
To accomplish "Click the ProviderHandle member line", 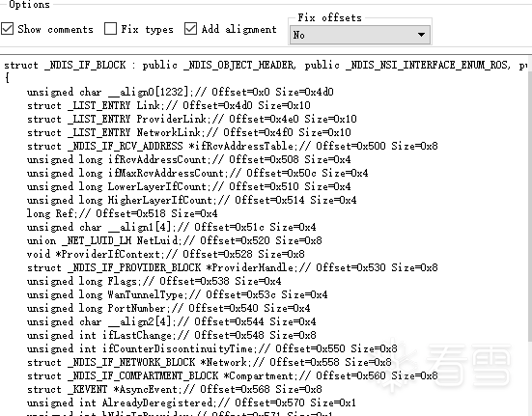I will (x=233, y=267).
